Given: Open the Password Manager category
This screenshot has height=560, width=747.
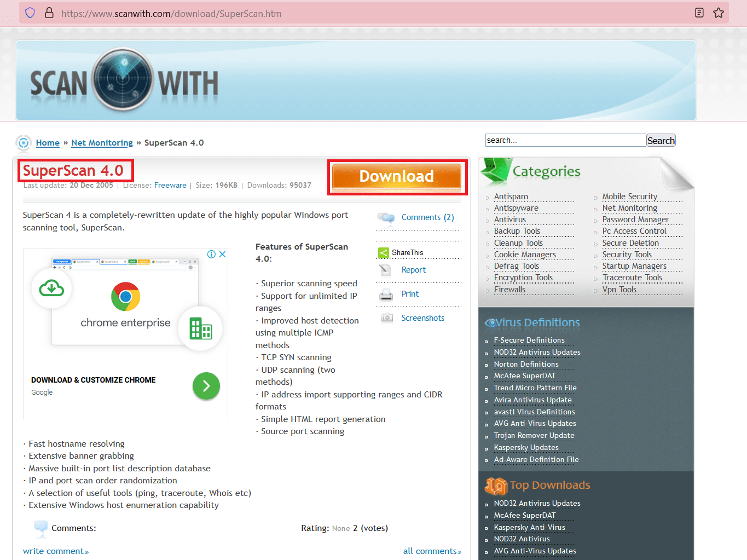Looking at the screenshot, I should pyautogui.click(x=635, y=220).
